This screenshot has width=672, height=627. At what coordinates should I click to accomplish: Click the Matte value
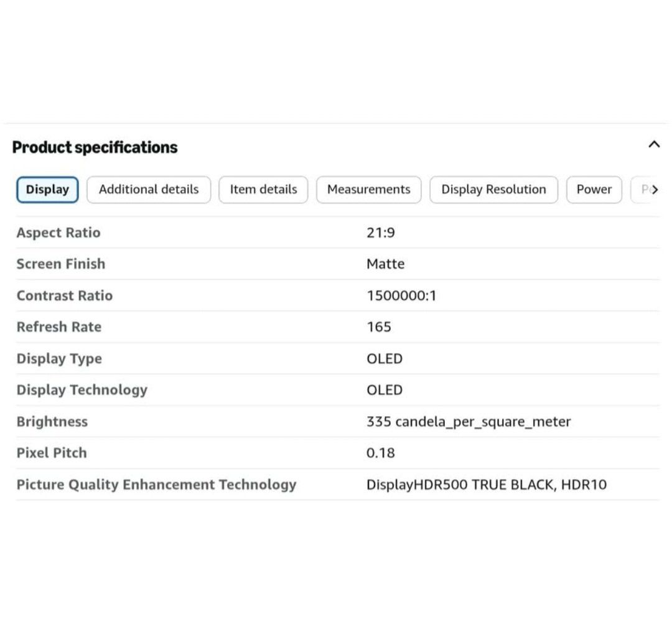(x=385, y=264)
